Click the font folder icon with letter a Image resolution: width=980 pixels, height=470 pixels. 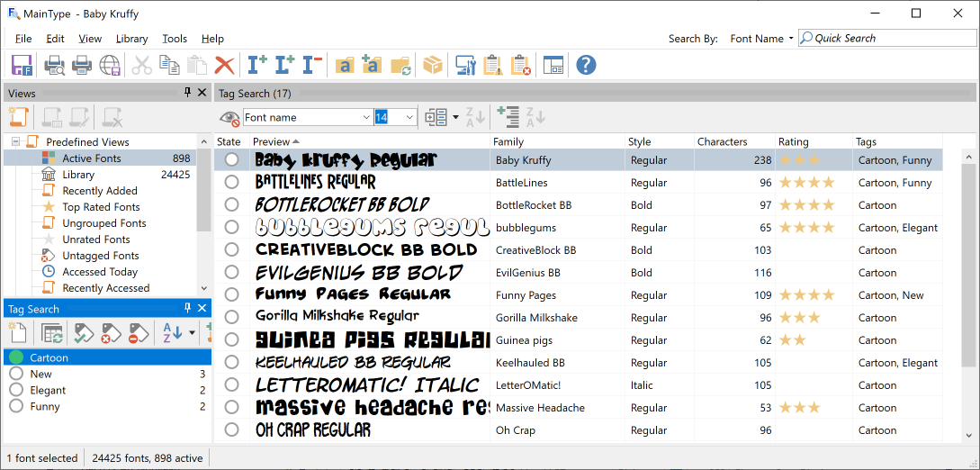345,65
